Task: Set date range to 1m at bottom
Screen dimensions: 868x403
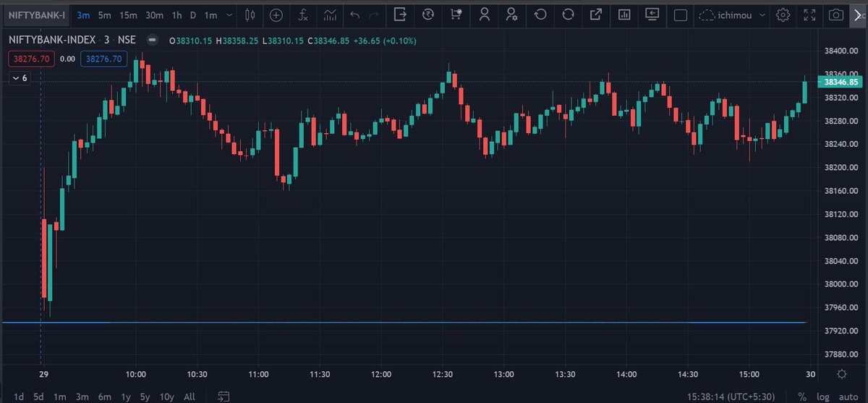Action: 59,396
